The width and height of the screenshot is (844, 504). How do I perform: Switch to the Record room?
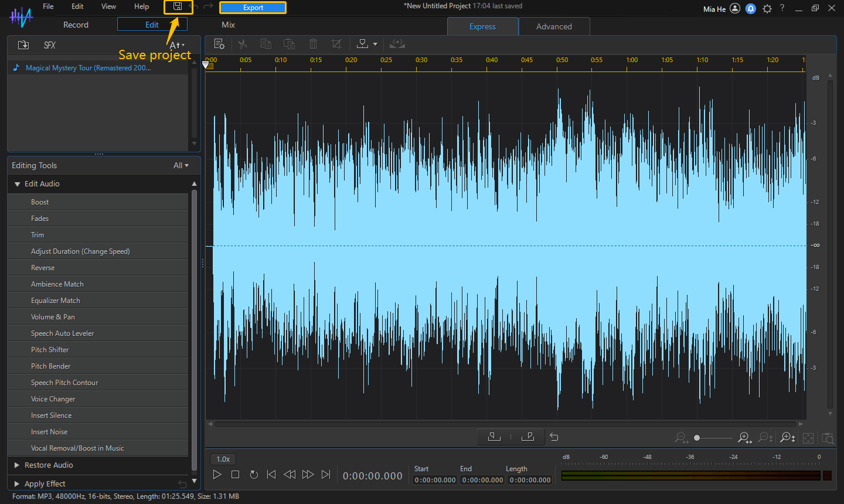pos(76,25)
